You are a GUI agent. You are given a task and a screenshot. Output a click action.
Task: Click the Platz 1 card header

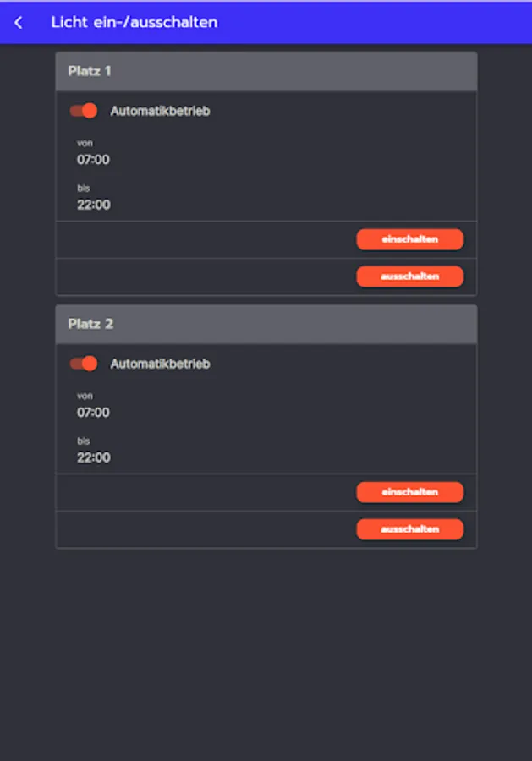point(266,71)
